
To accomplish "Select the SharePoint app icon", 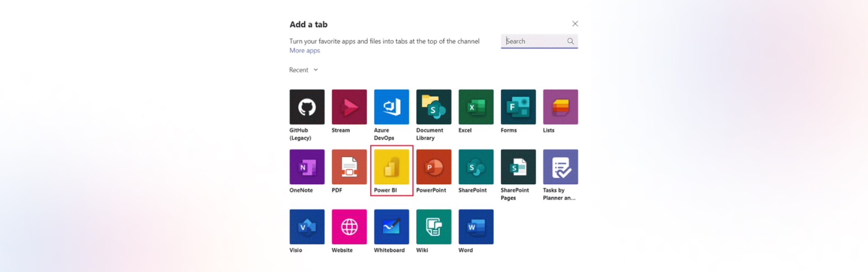I will (476, 167).
